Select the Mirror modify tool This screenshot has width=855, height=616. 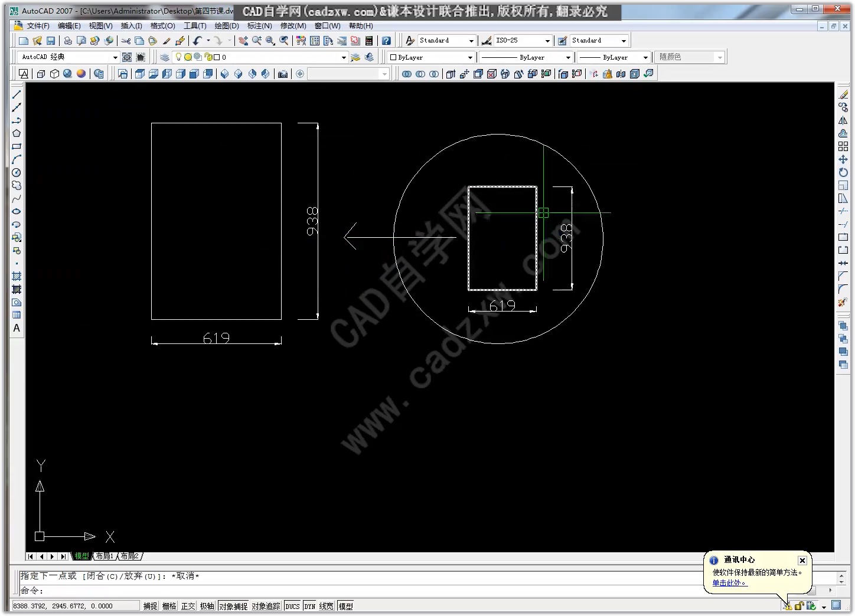click(x=843, y=120)
